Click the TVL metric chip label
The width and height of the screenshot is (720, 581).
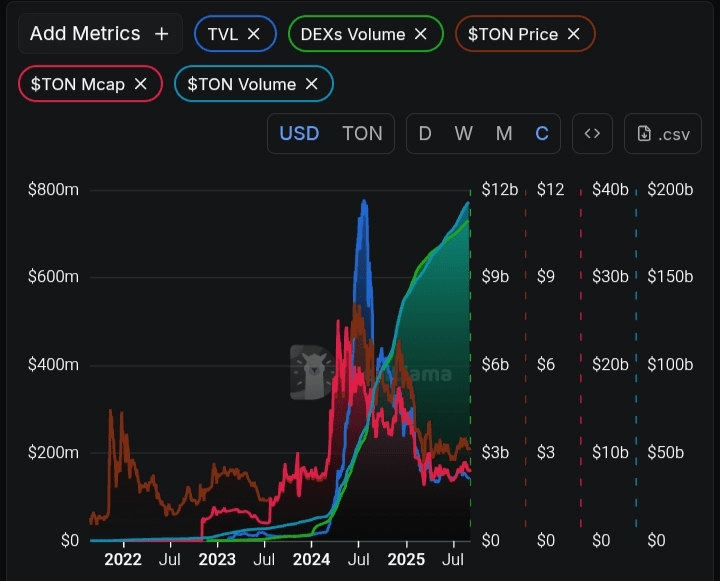pyautogui.click(x=222, y=34)
